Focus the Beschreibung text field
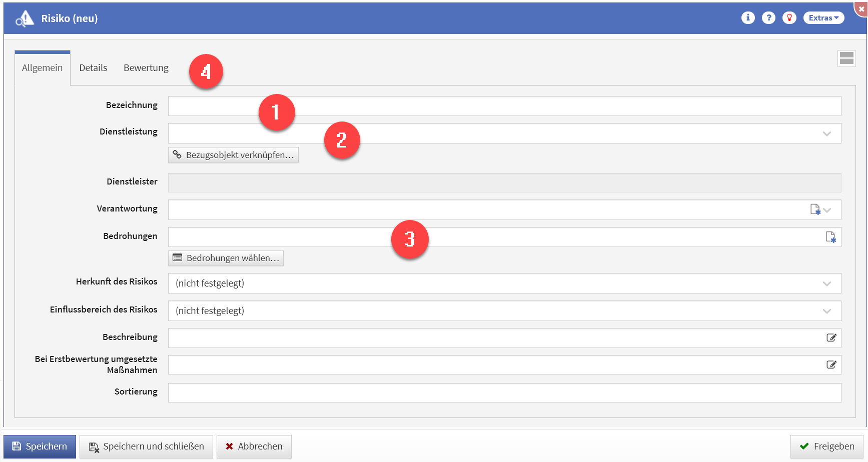Screen dimensions: 868x462 [504, 338]
